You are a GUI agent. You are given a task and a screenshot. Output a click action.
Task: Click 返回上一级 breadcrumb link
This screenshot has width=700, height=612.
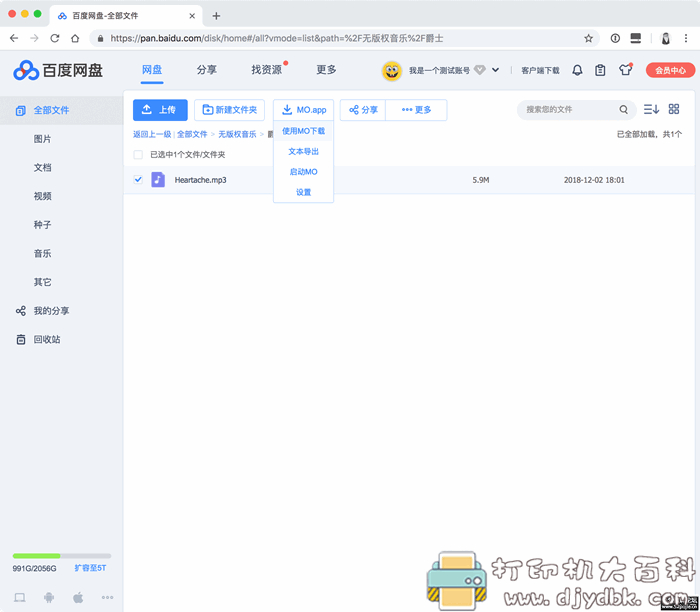click(x=152, y=134)
